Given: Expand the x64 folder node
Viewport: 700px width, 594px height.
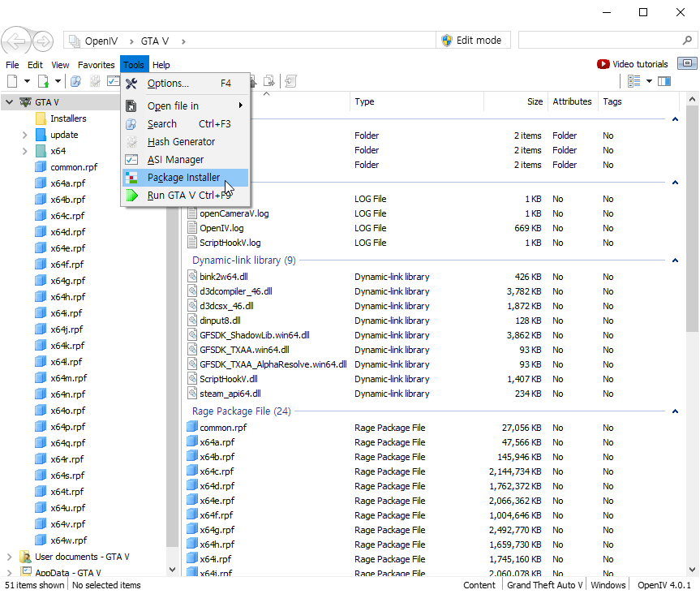Looking at the screenshot, I should coord(25,151).
